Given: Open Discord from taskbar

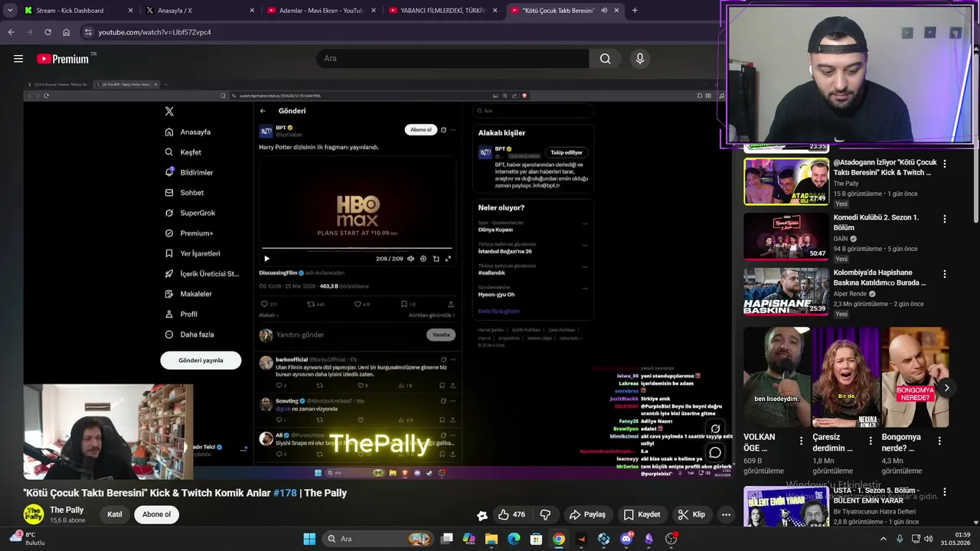Looking at the screenshot, I should coord(626,539).
